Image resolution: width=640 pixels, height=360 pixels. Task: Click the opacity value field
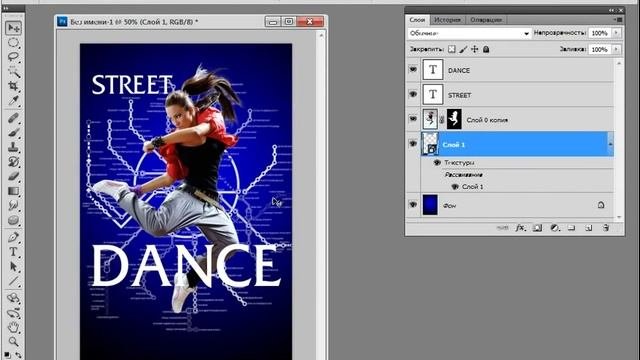pyautogui.click(x=600, y=33)
